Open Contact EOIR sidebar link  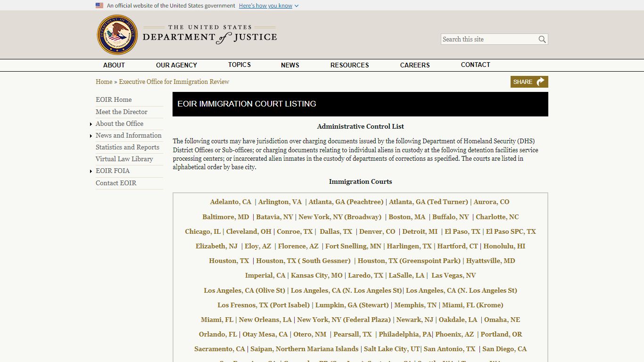click(x=116, y=183)
